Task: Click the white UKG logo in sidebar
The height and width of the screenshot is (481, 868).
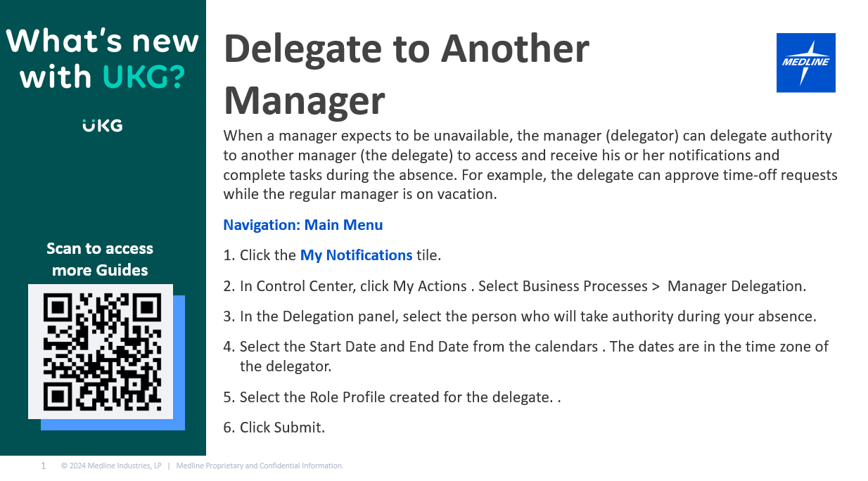Action: pyautogui.click(x=103, y=126)
